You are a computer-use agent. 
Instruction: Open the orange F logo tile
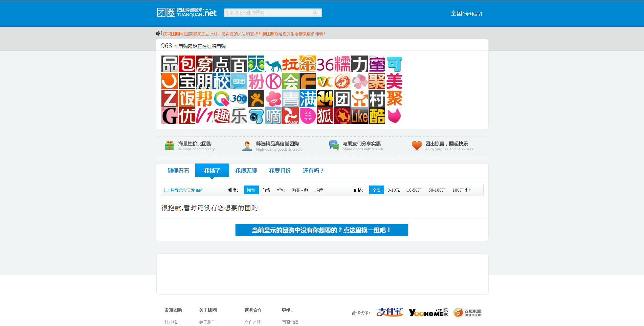tap(308, 81)
